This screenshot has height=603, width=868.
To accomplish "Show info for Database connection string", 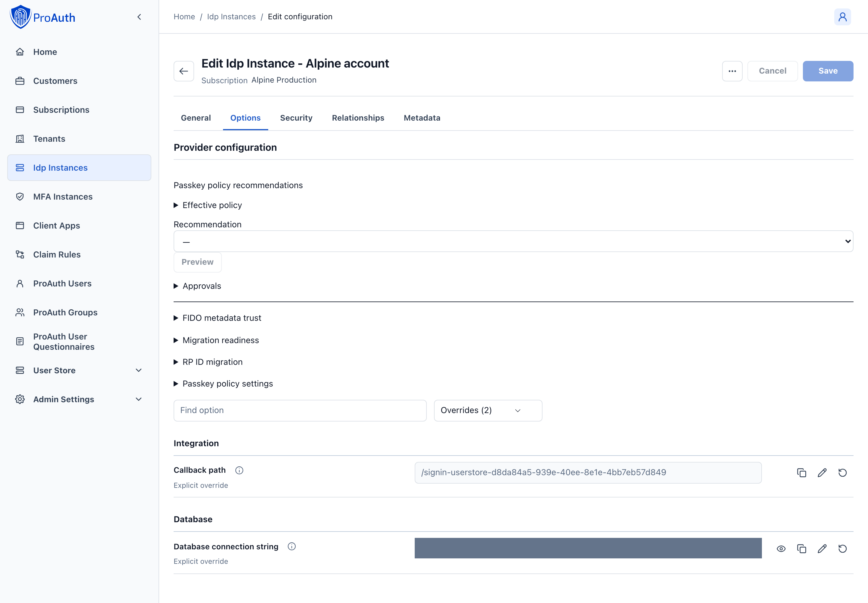I will tap(292, 546).
